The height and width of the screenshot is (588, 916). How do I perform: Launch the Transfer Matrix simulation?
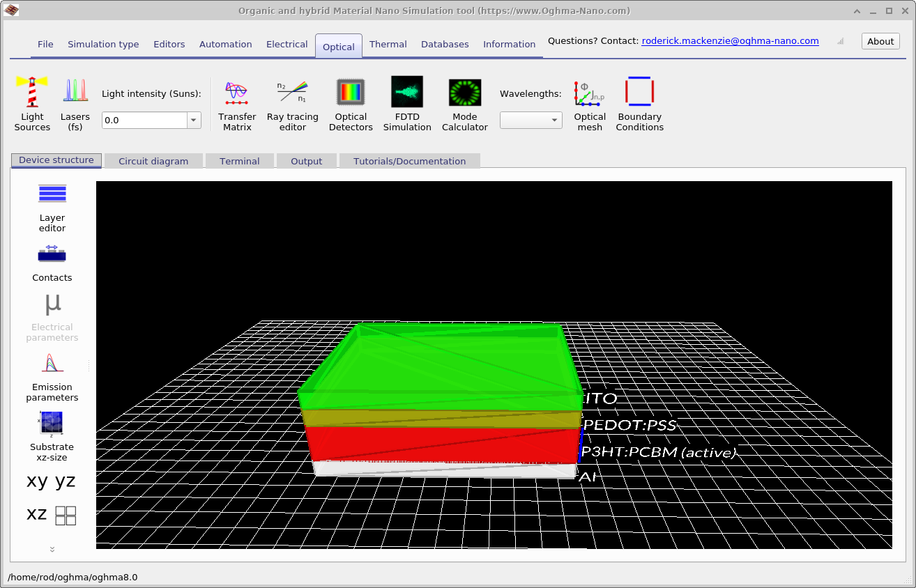tap(237, 104)
